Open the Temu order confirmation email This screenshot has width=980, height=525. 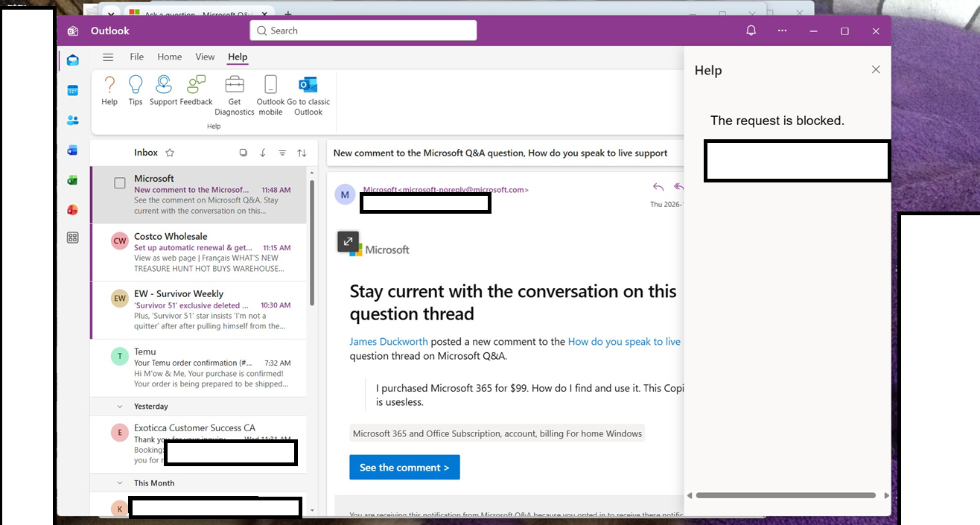pyautogui.click(x=198, y=368)
